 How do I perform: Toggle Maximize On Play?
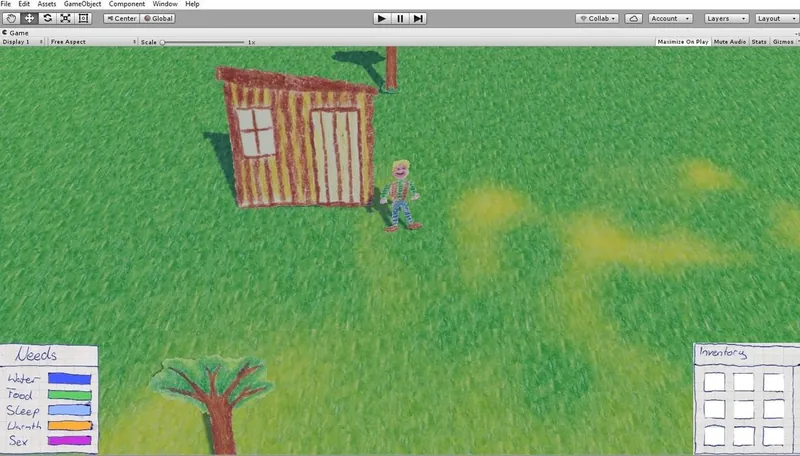(x=683, y=42)
